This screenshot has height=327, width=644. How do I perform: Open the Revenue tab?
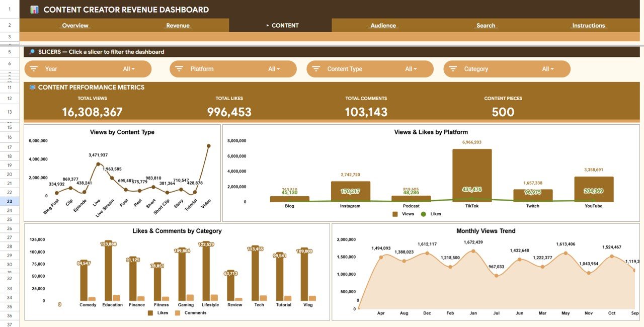tap(178, 26)
